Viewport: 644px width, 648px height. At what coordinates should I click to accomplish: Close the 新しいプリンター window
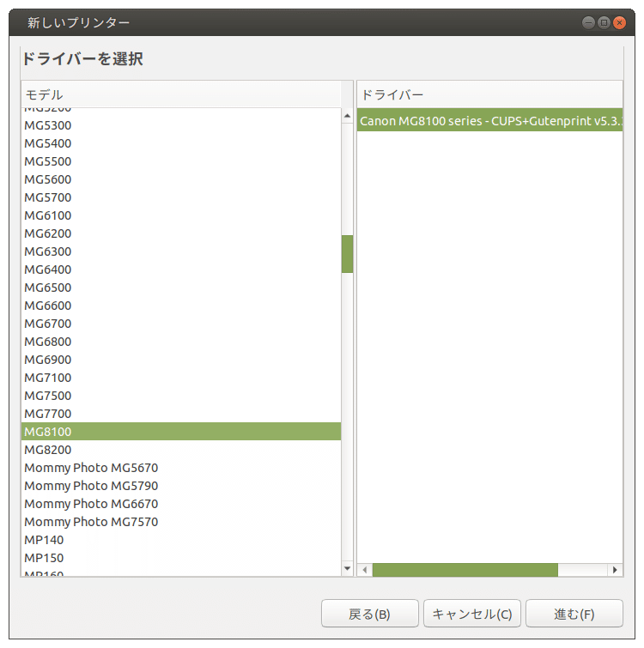619,22
